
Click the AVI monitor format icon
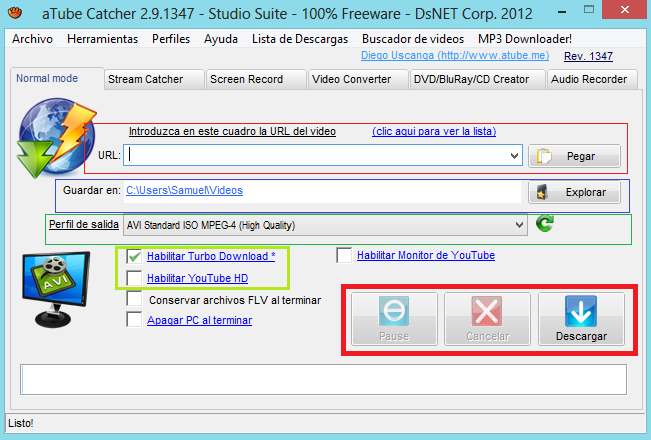[x=56, y=289]
